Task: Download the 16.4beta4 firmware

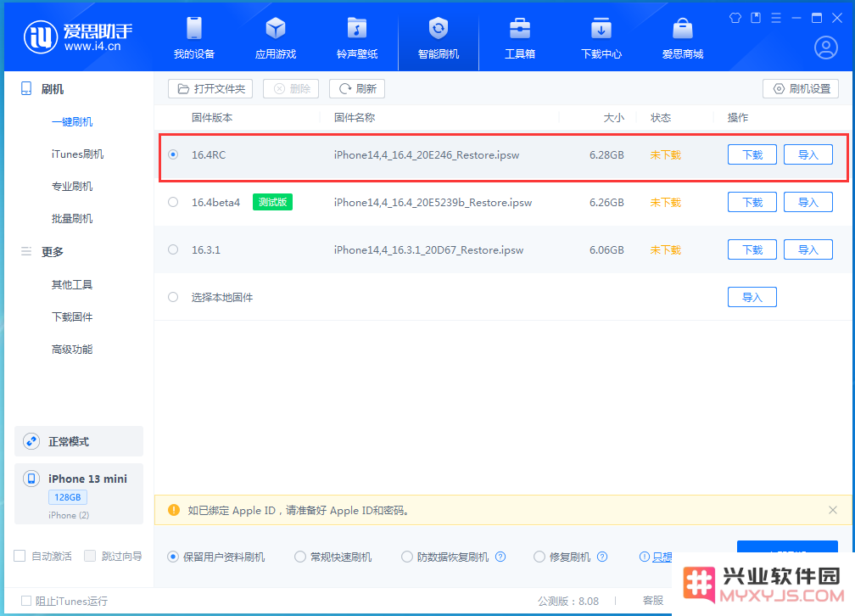Action: (752, 202)
